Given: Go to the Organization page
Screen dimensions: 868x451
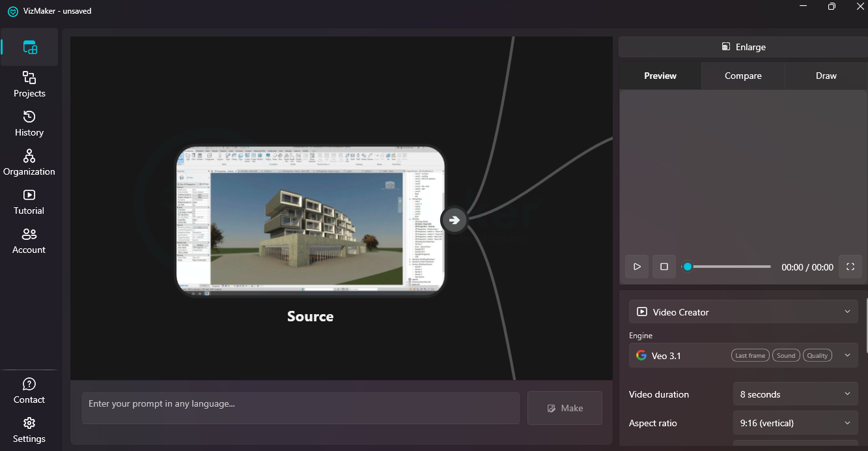Looking at the screenshot, I should click(29, 163).
